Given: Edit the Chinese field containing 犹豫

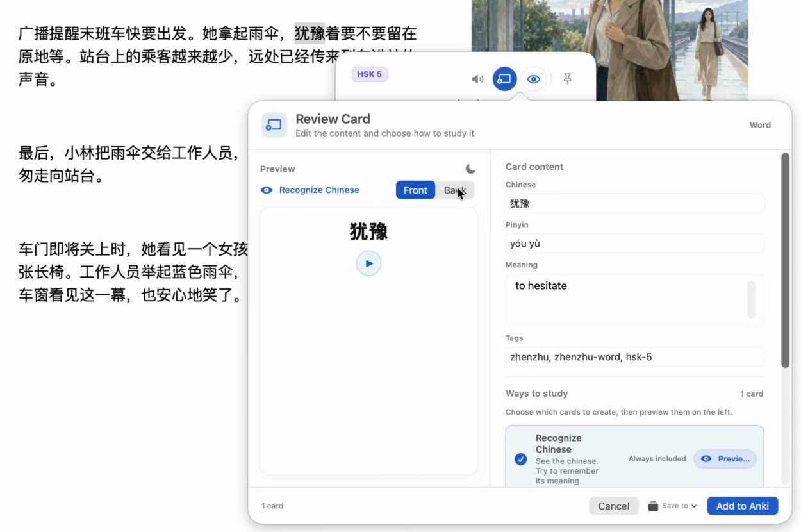Looking at the screenshot, I should coord(634,203).
